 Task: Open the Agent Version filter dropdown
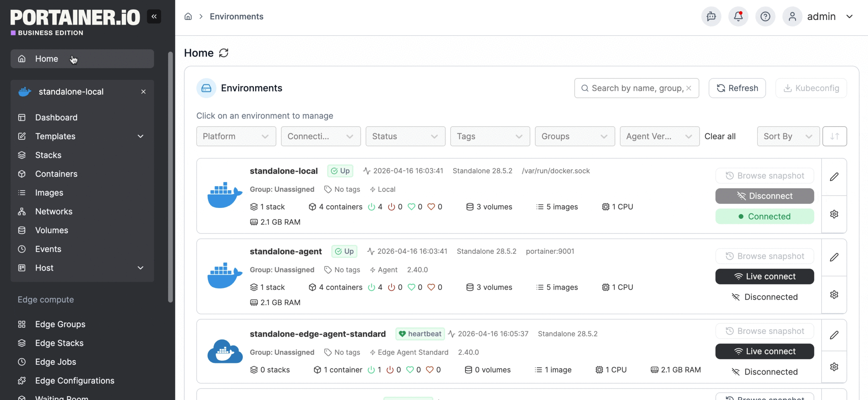(659, 136)
